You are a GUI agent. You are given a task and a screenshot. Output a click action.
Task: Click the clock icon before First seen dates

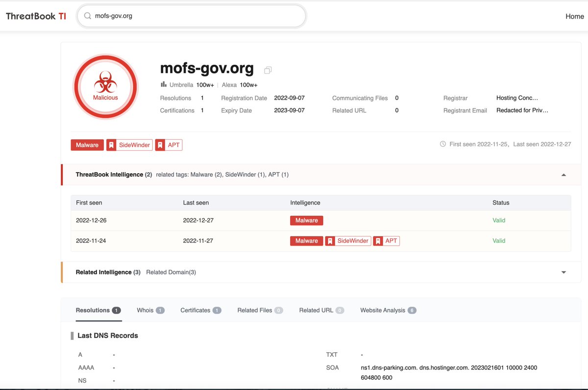click(x=442, y=144)
